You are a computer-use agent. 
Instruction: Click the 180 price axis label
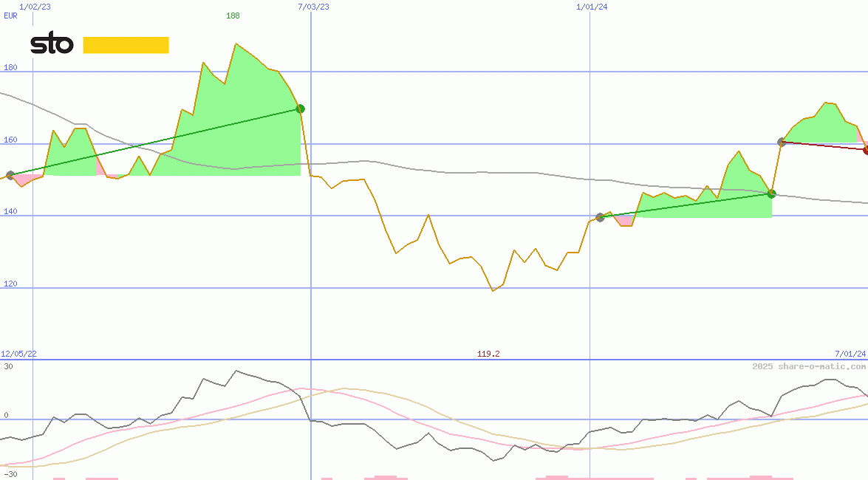coord(10,68)
